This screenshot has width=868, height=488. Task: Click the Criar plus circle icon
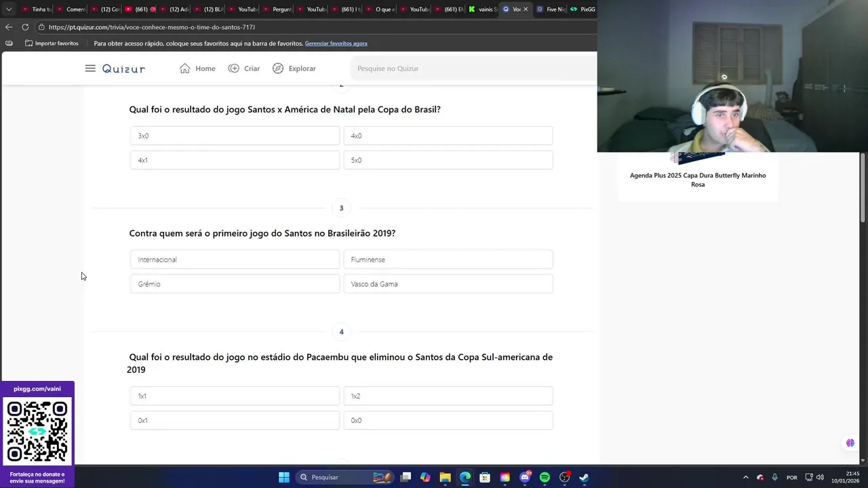[233, 68]
